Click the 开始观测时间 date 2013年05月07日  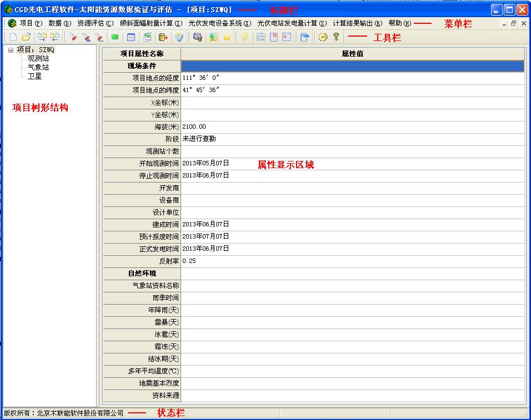(206, 163)
